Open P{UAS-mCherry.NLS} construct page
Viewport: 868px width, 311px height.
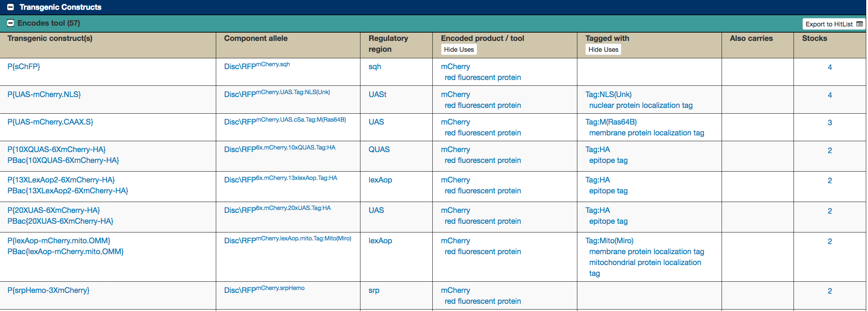(44, 94)
